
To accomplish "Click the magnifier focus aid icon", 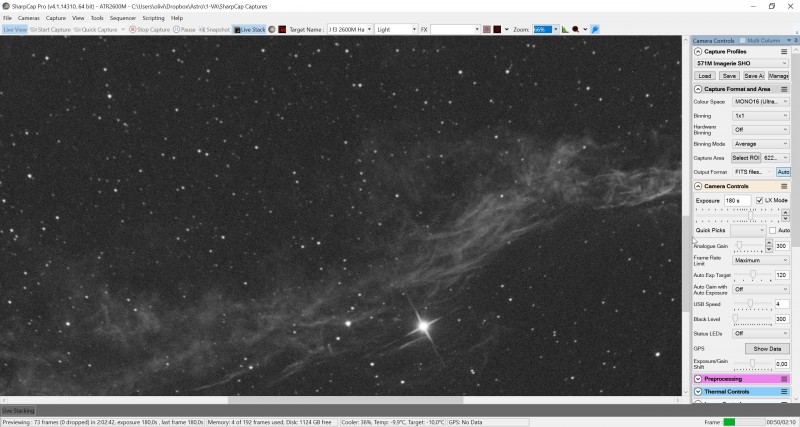I will click(576, 30).
